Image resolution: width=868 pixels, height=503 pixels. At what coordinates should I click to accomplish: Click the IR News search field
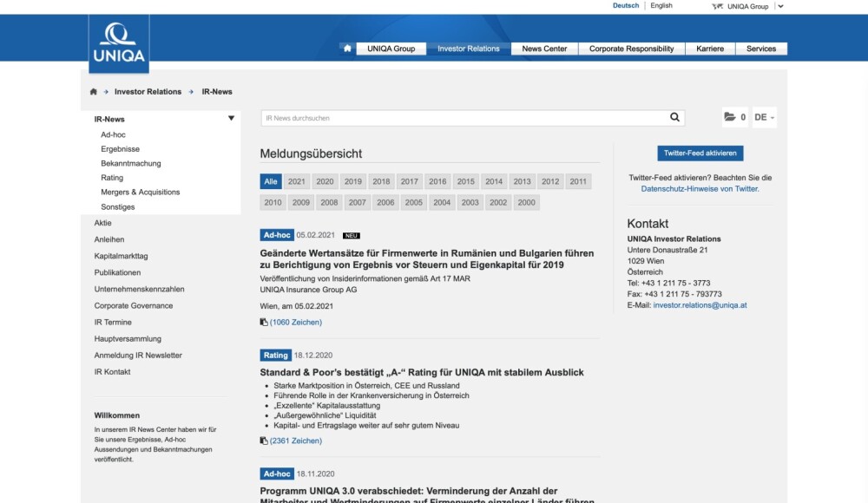(x=464, y=118)
